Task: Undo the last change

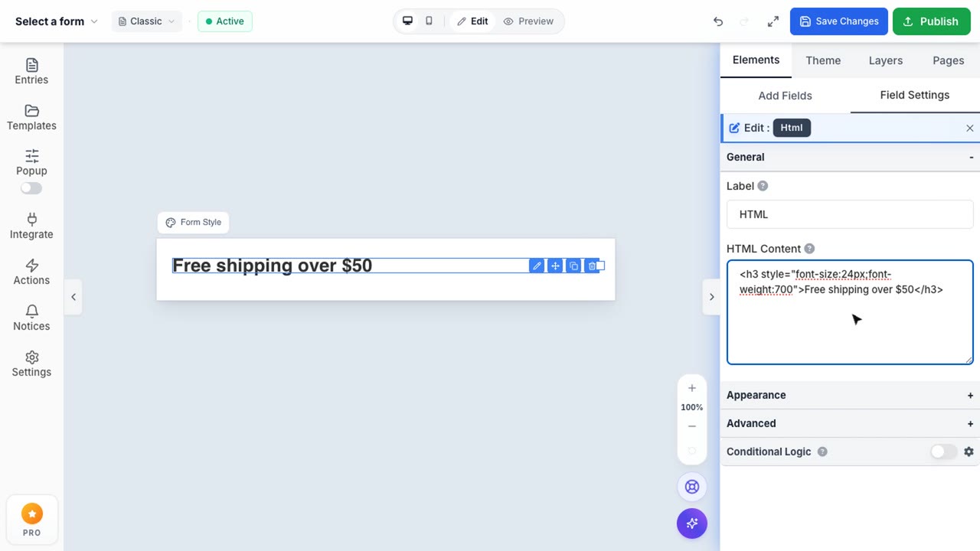Action: coord(717,21)
